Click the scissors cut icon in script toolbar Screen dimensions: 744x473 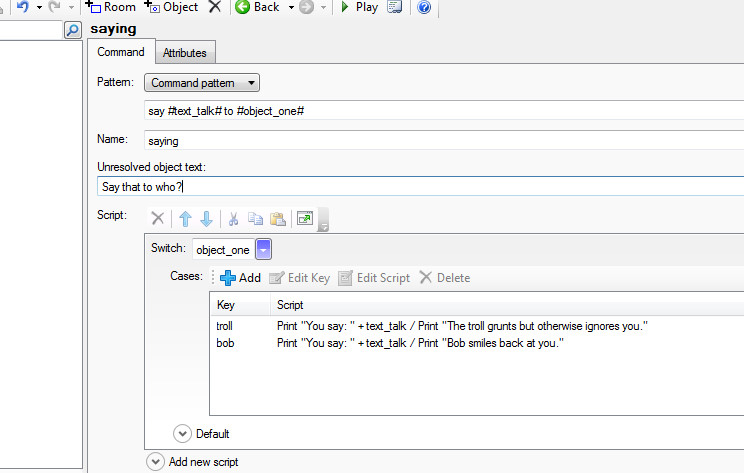pos(234,219)
